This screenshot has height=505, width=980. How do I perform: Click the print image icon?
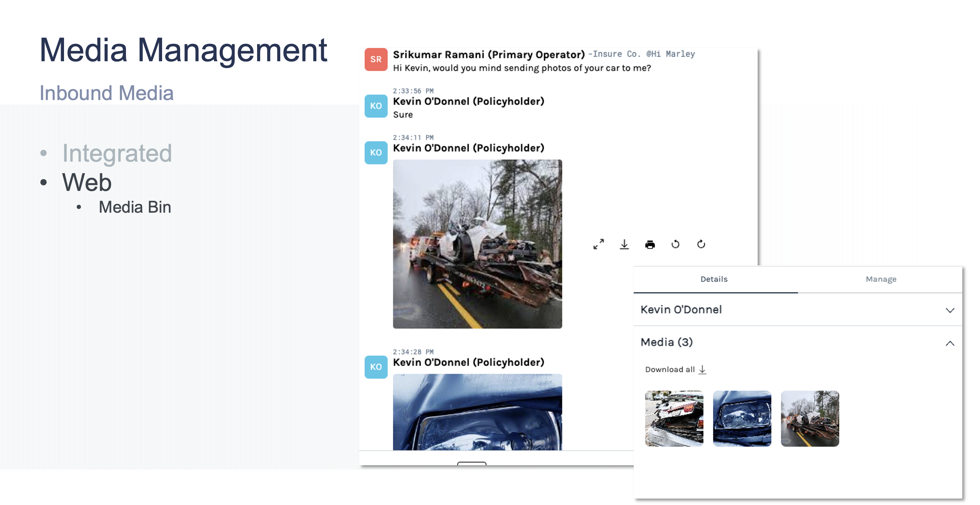tap(650, 244)
